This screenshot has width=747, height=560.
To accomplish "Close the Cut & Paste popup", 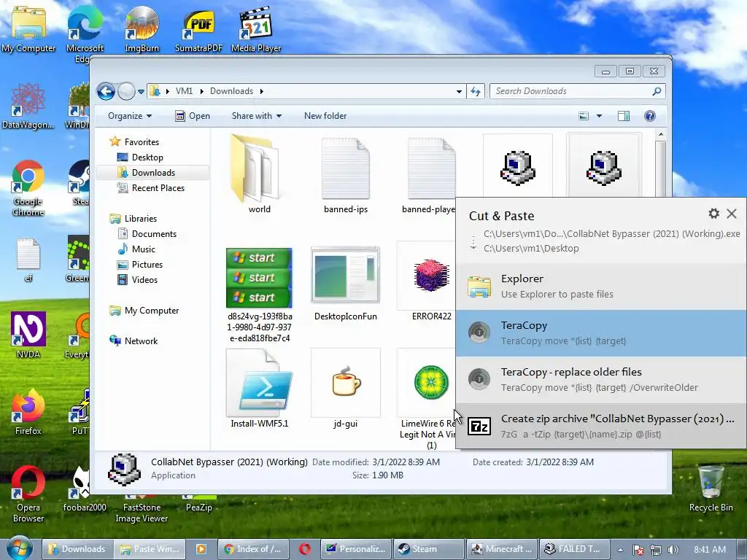I will 731,214.
